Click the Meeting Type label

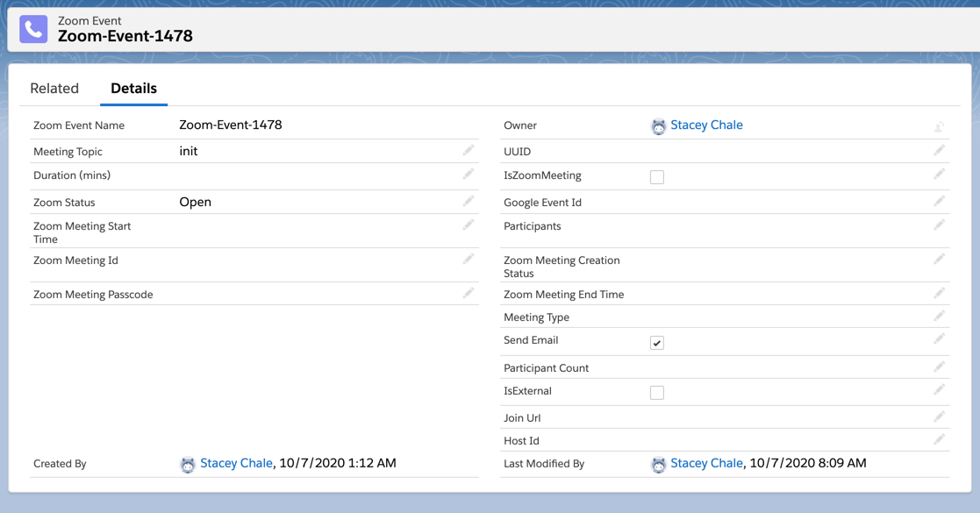pyautogui.click(x=536, y=317)
